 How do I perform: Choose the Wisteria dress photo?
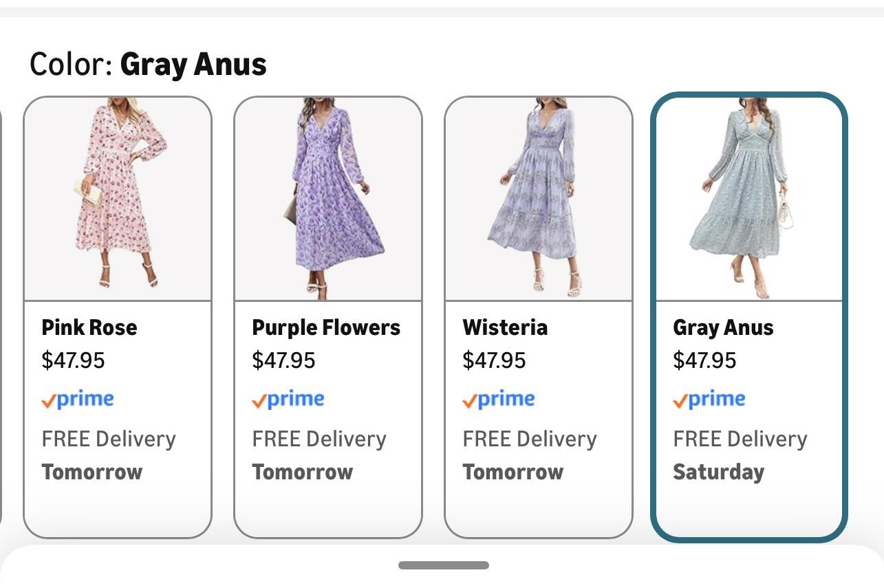click(539, 198)
